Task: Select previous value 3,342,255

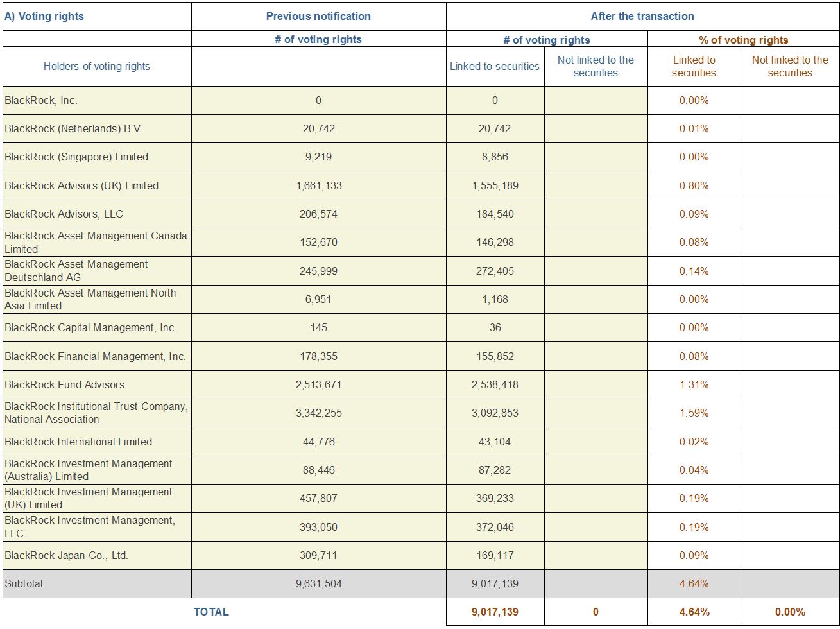Action: click(319, 413)
